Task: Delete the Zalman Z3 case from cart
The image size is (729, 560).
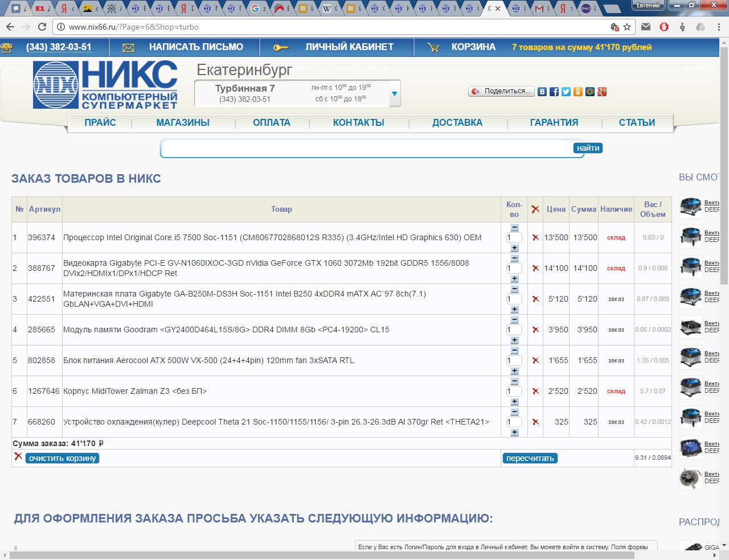Action: point(535,391)
